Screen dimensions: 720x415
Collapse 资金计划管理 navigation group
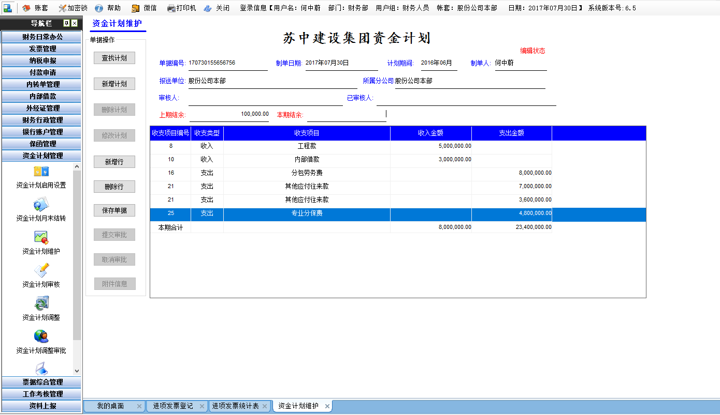click(42, 156)
